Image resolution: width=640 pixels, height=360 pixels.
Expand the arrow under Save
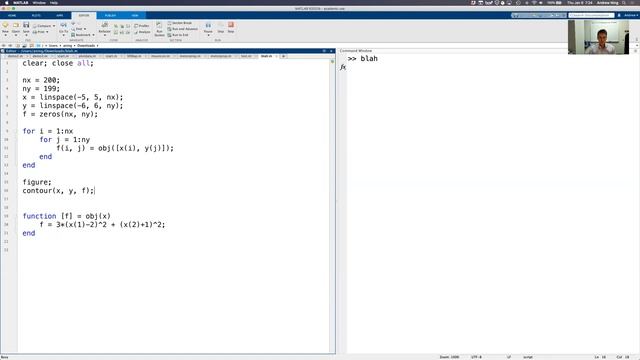[26, 35]
